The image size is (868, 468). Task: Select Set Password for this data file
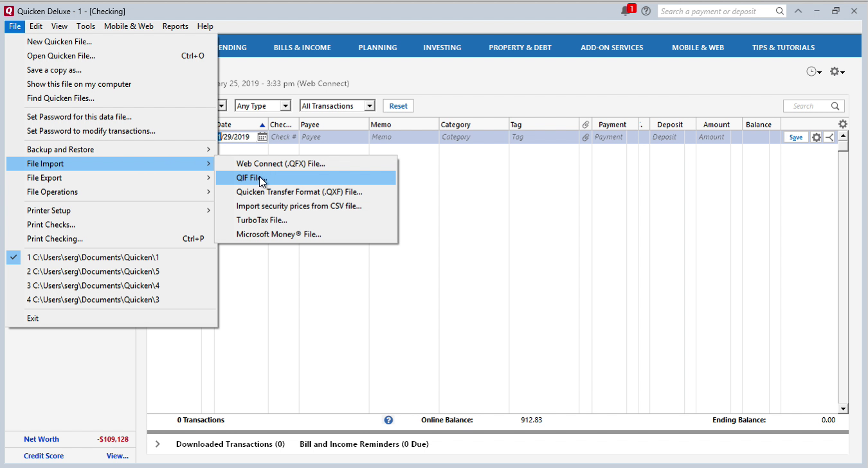tap(112, 117)
